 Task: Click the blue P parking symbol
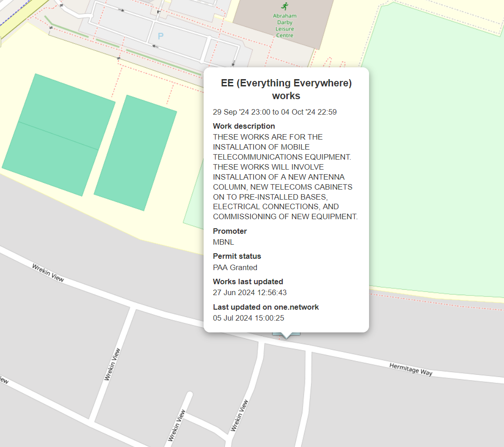pos(161,36)
